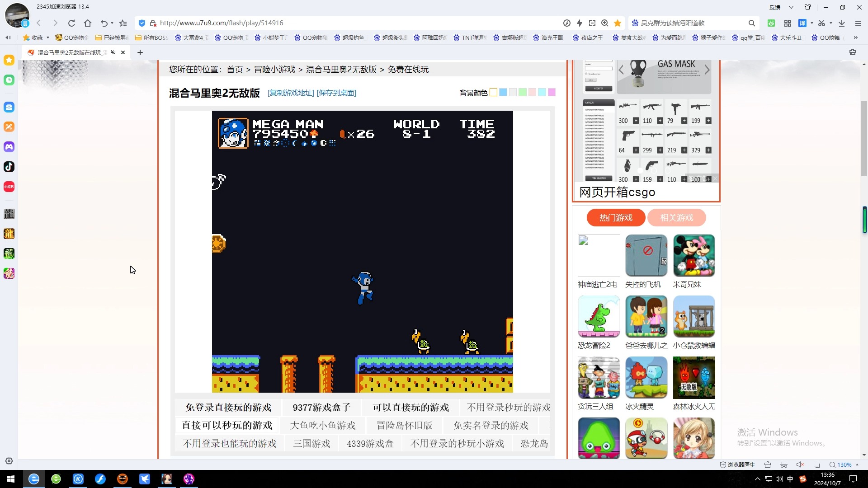Choose the green background color swatch

[523, 92]
